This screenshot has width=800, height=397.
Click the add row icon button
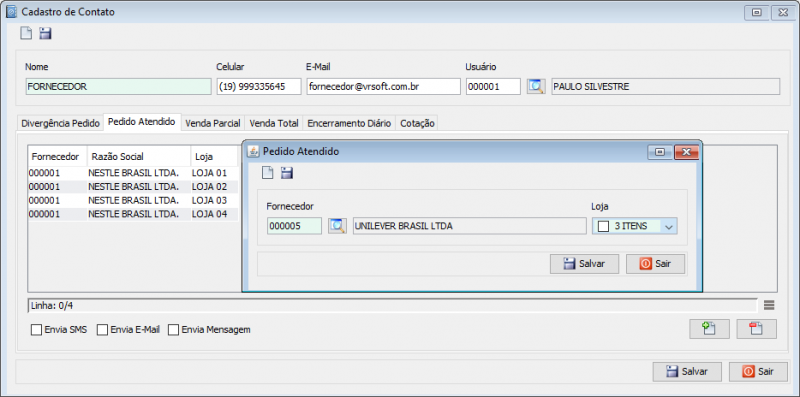[709, 329]
